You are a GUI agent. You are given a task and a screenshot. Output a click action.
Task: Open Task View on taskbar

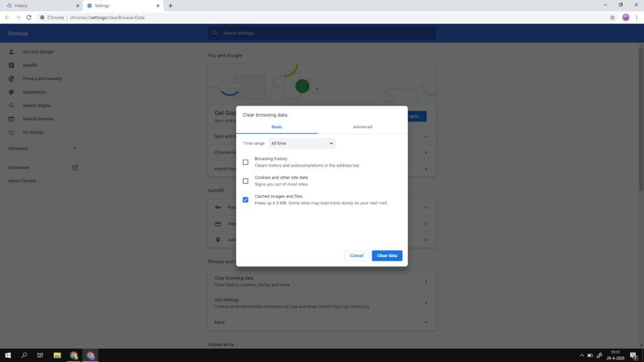[40, 356]
